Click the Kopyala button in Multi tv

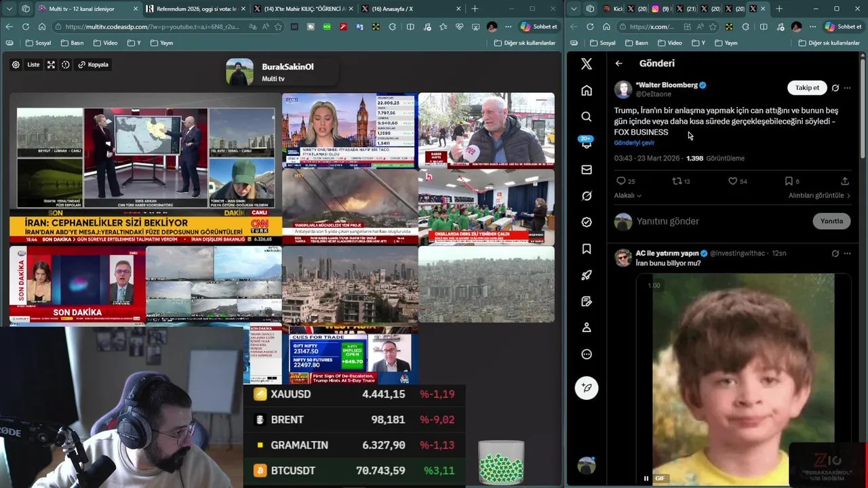pos(93,65)
